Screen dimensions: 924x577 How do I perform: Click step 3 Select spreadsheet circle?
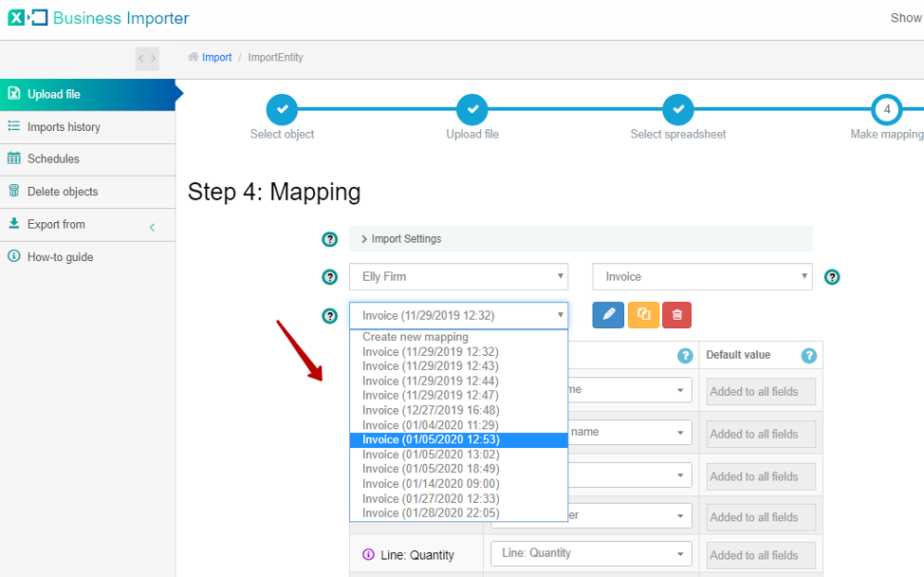click(x=678, y=109)
